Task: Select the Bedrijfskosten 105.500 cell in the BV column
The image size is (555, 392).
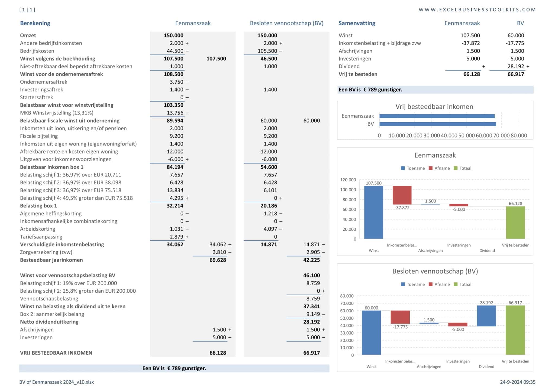Action: tap(267, 51)
